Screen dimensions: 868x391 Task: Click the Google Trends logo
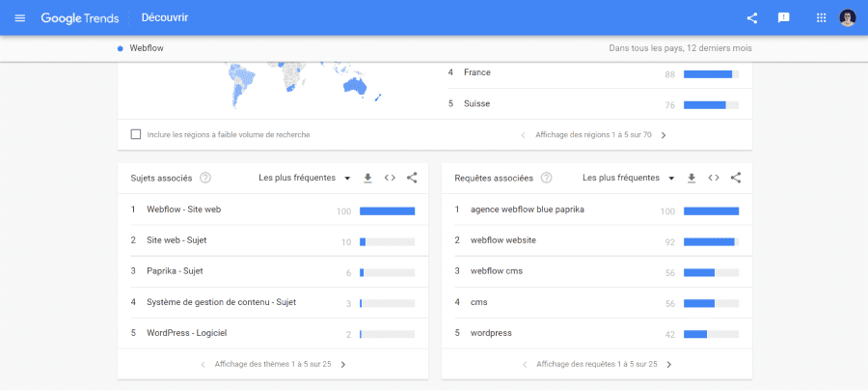[80, 17]
